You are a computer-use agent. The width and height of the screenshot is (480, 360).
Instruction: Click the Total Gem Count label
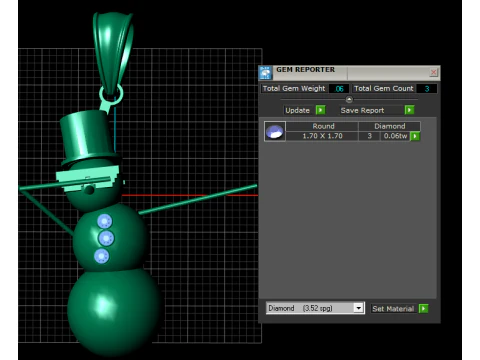pos(384,88)
